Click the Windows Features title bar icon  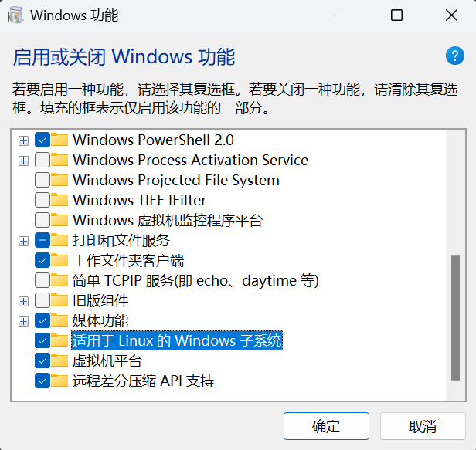pyautogui.click(x=15, y=15)
